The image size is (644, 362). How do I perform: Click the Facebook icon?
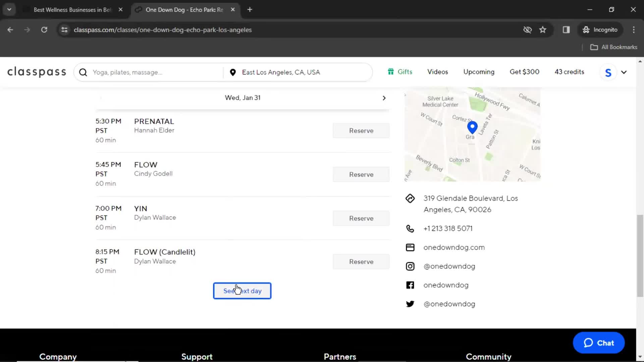pos(410,285)
